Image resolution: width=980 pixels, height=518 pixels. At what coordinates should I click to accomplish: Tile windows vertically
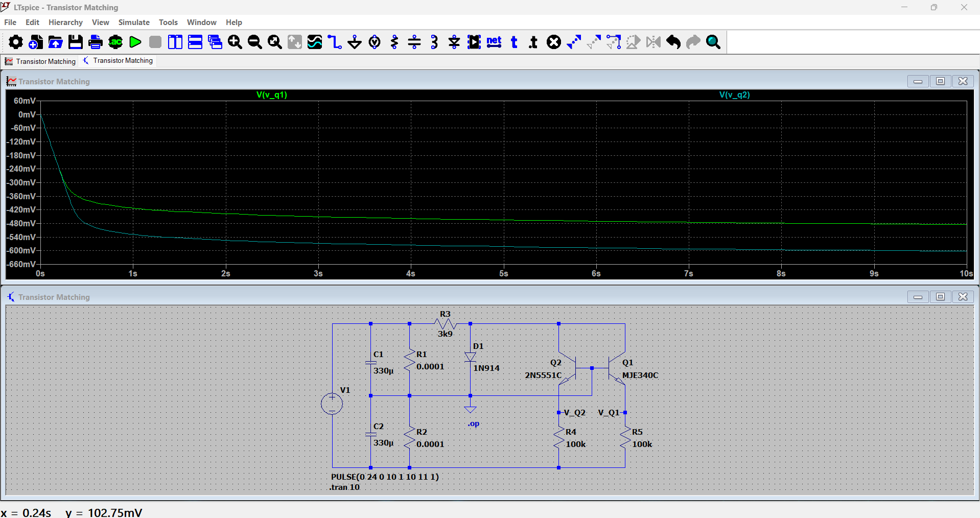pyautogui.click(x=175, y=42)
